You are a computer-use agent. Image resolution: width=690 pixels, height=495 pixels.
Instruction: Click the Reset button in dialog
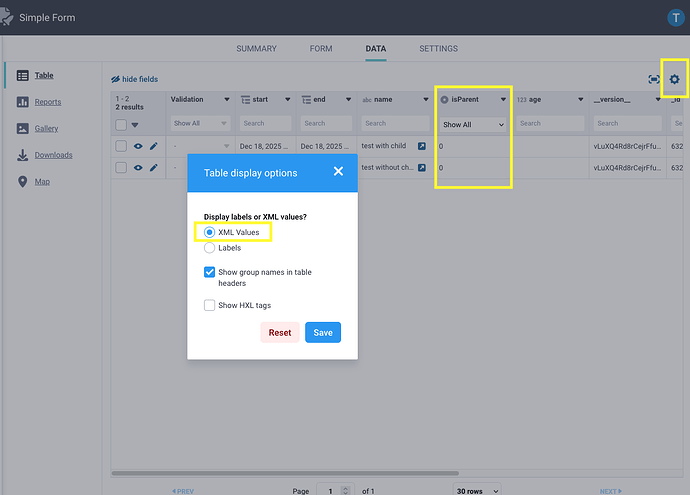coord(280,333)
